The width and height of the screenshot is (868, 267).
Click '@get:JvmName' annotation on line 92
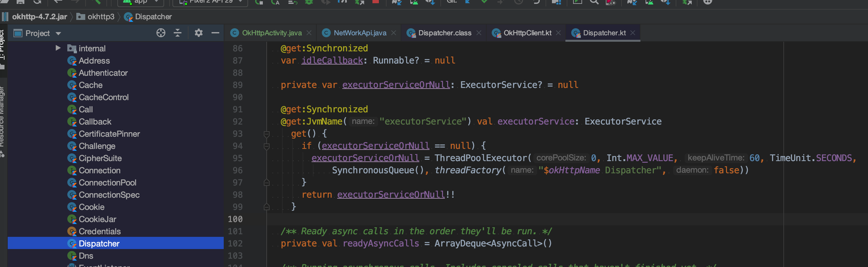pos(311,122)
